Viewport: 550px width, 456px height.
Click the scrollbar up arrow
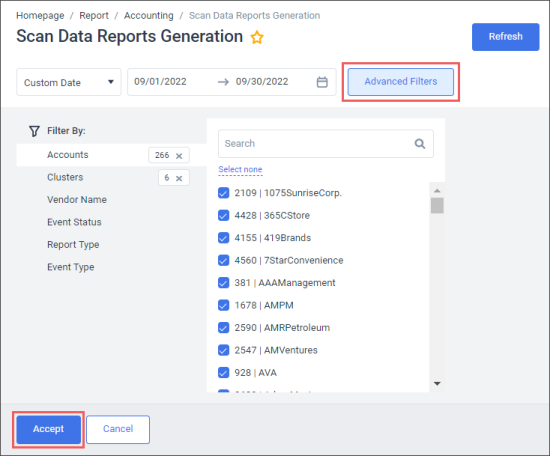point(437,191)
